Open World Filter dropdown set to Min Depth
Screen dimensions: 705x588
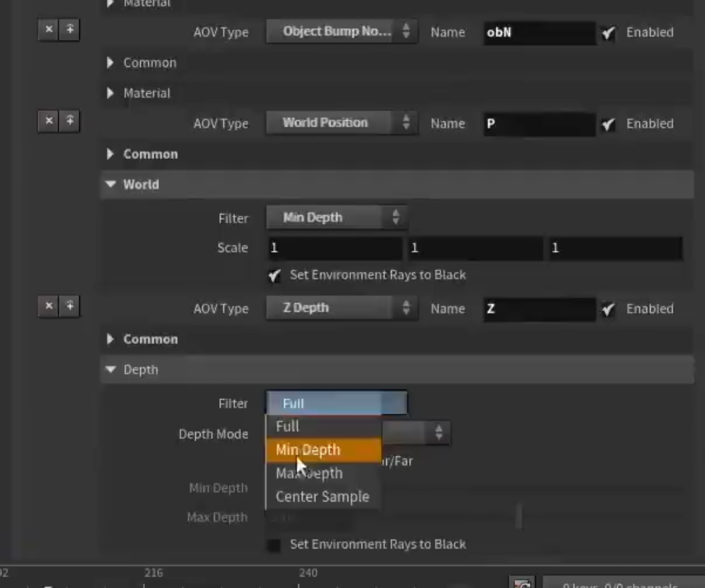(337, 218)
